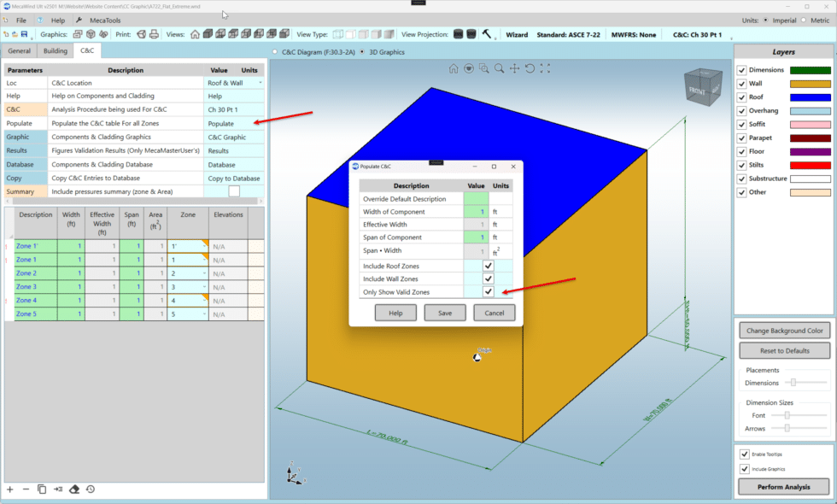Uncheck Include Roof Zones in the Populate C&C dialog
The width and height of the screenshot is (837, 504).
488,266
